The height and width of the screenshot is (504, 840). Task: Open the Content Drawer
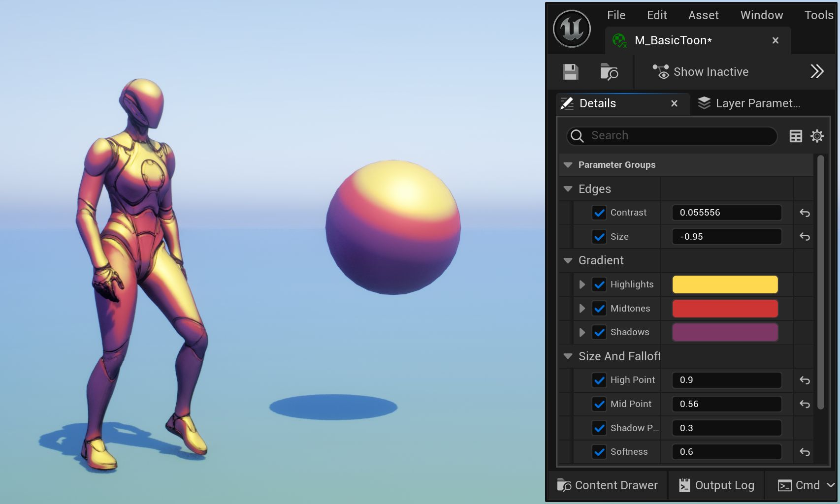tap(607, 485)
